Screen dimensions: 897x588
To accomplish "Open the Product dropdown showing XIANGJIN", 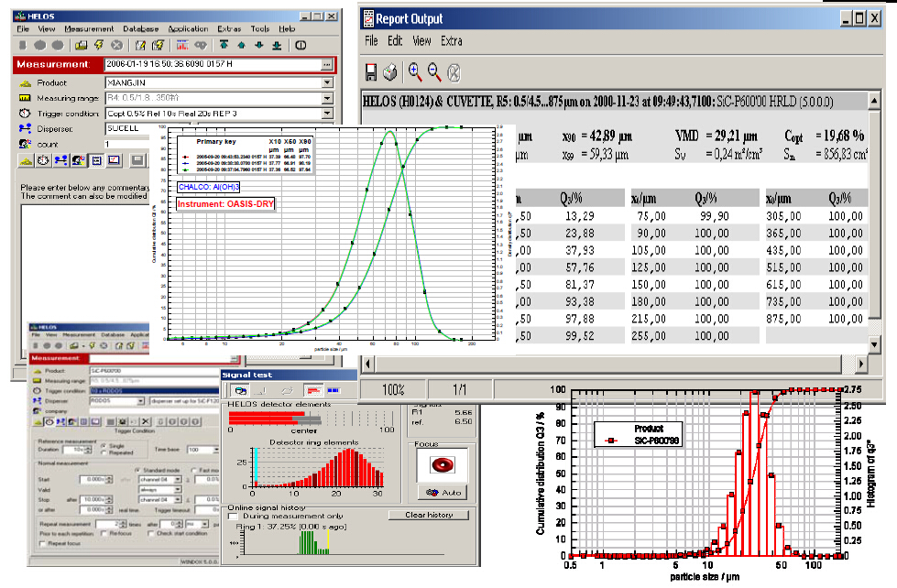I will coord(327,83).
